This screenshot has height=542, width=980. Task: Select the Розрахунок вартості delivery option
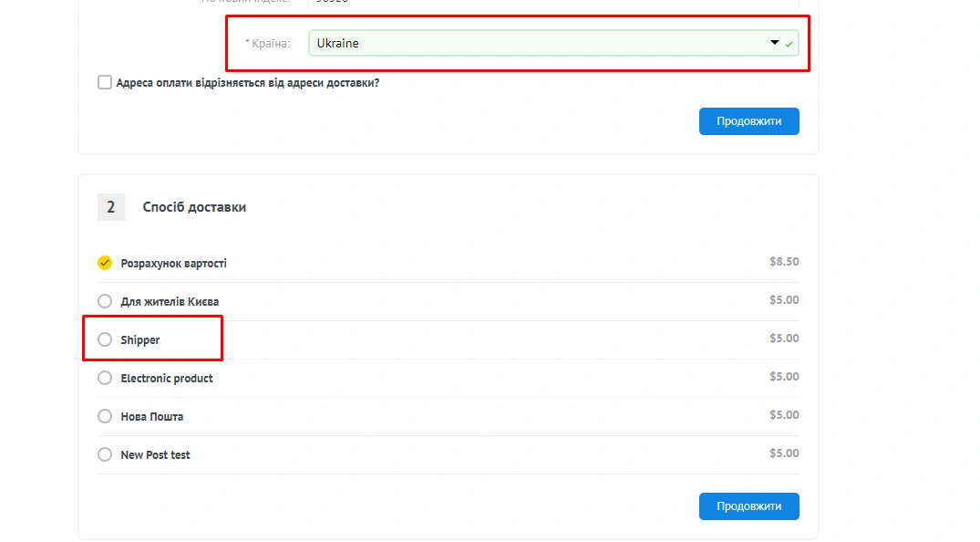(x=105, y=263)
